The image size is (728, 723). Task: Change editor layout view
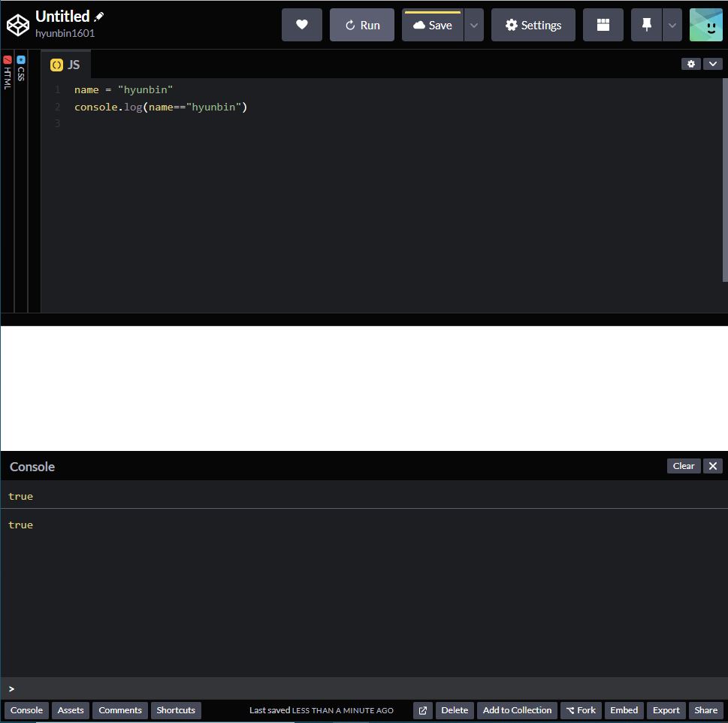603,25
